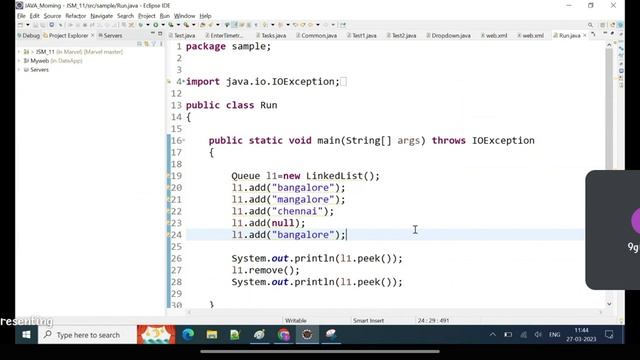Viewport: 640px width, 360px height.
Task: Switch to the Test.java editor tab
Action: coord(182,36)
